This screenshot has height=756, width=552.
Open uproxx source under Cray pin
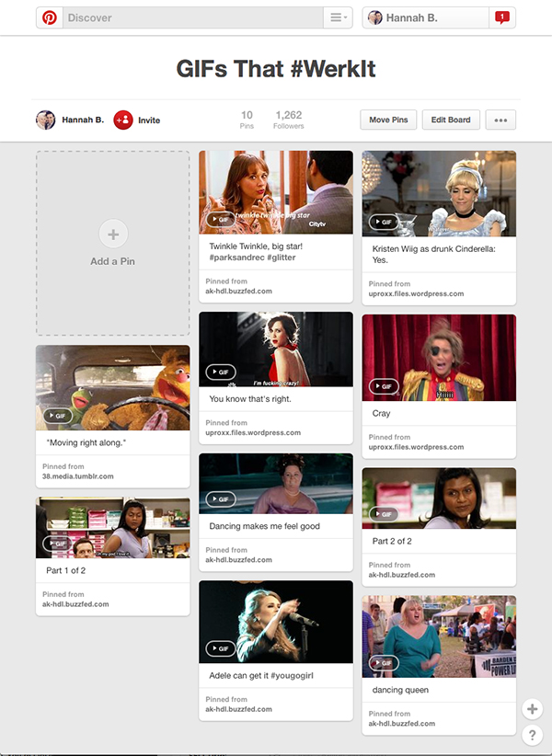pyautogui.click(x=416, y=447)
